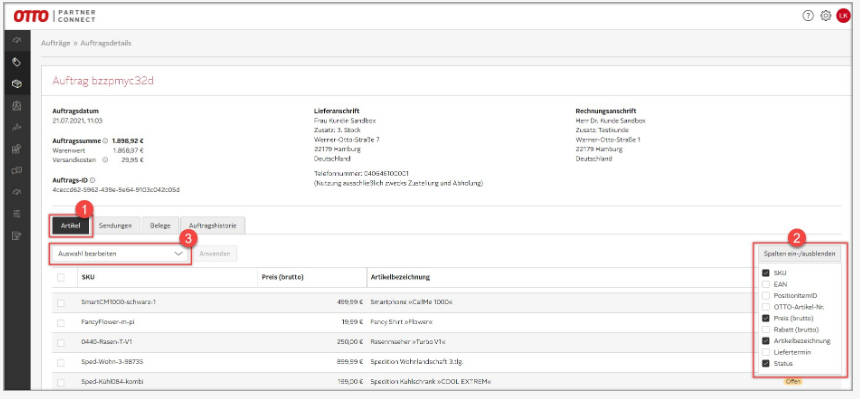Click the Spedition Wohnlandschaft 3.tlg. item name
The width and height of the screenshot is (860, 399).
pos(418,362)
